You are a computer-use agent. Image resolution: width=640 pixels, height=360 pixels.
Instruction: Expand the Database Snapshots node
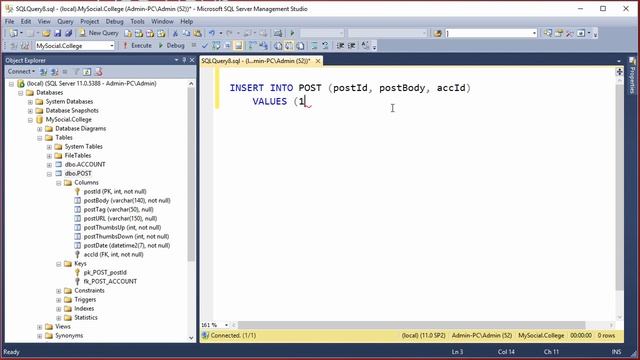(x=30, y=111)
